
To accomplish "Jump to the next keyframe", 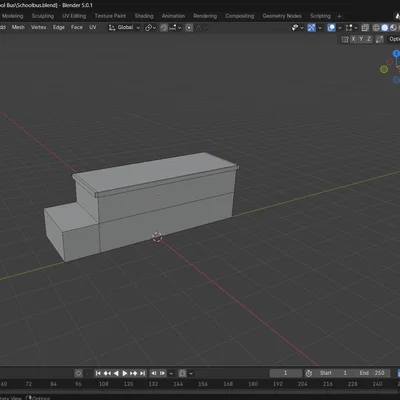I will click(133, 373).
